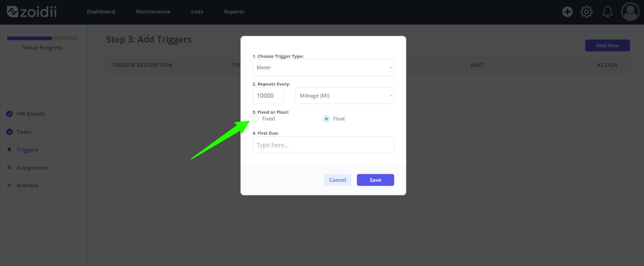
Task: Click the Tasks checkmark icon
Action: click(9, 132)
